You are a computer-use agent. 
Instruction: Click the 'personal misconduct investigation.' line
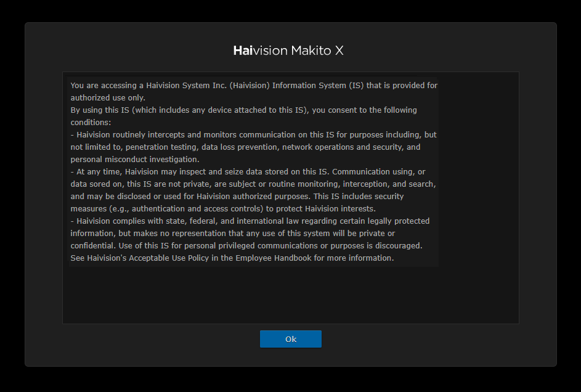[135, 159]
